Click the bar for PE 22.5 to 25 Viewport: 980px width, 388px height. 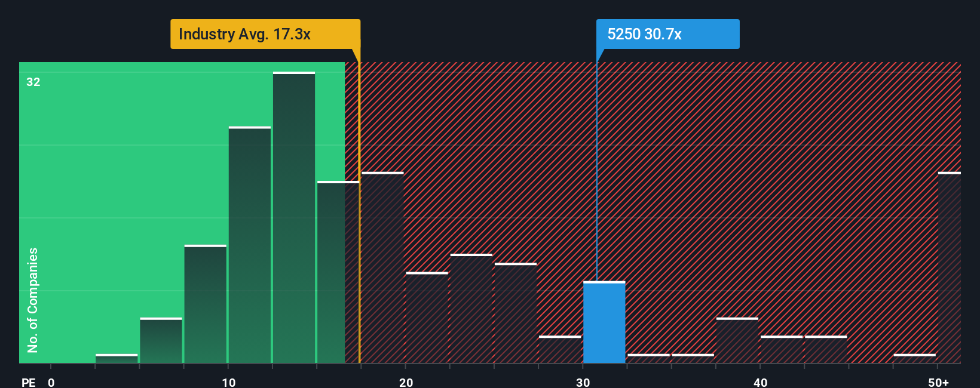click(471, 309)
